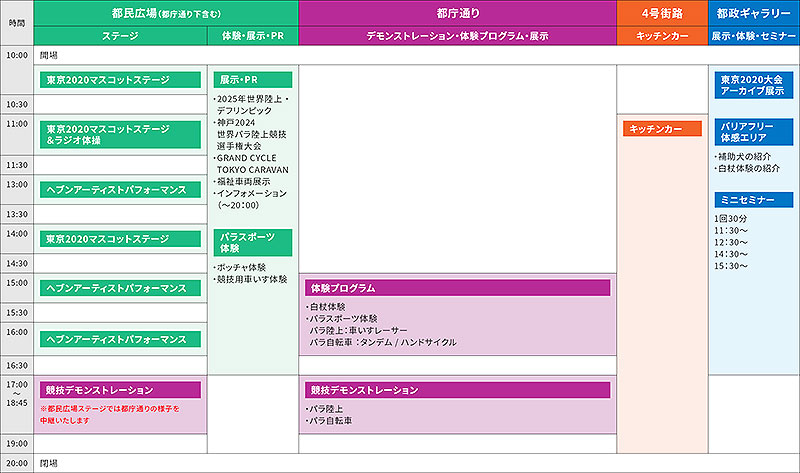This screenshot has height=473, width=800.
Task: Select the 体験・展示・PR sub-header
Action: (253, 36)
